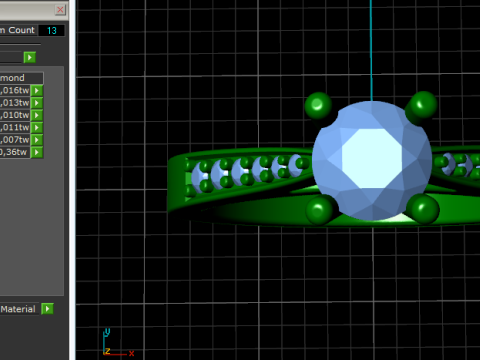480x360 pixels.
Task: Select the ,007tw diamond entry
Action: click(x=15, y=140)
